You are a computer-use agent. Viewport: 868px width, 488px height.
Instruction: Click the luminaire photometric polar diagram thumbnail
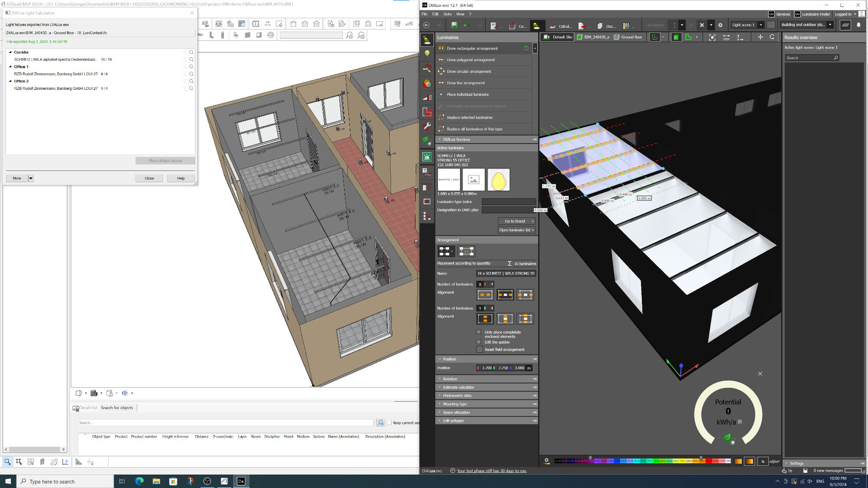499,180
